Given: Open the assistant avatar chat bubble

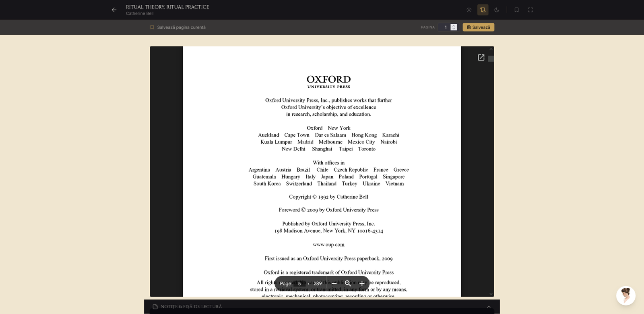Looking at the screenshot, I should [x=626, y=295].
